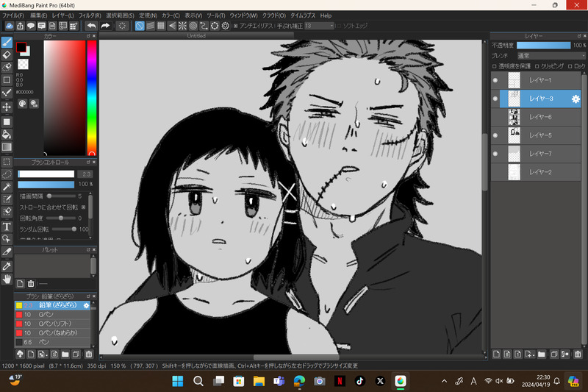Image resolution: width=588 pixels, height=392 pixels.
Task: Open gear settings for レイヤー3
Action: coord(576,99)
